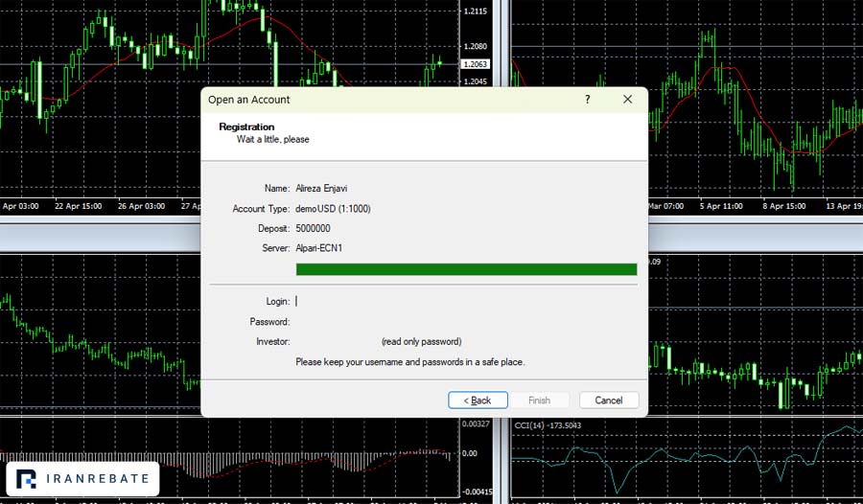863x504 pixels.
Task: Click the 'Investor:' field label
Action: coord(273,342)
